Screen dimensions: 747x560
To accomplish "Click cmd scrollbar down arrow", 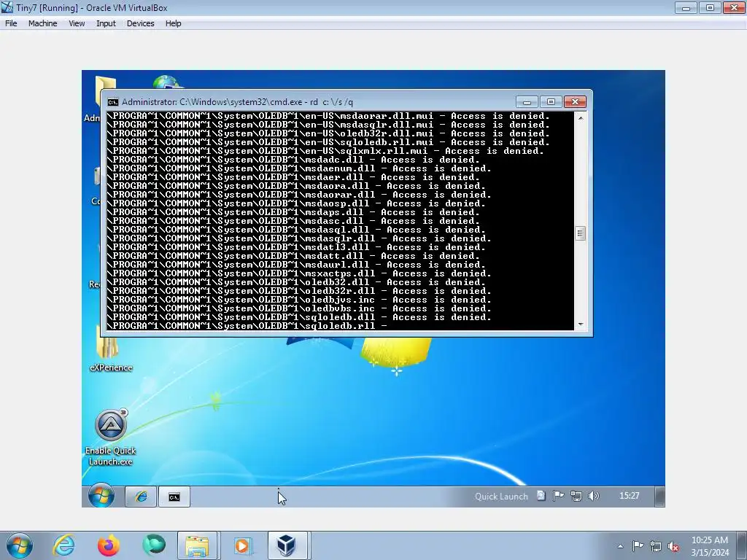I will [580, 324].
